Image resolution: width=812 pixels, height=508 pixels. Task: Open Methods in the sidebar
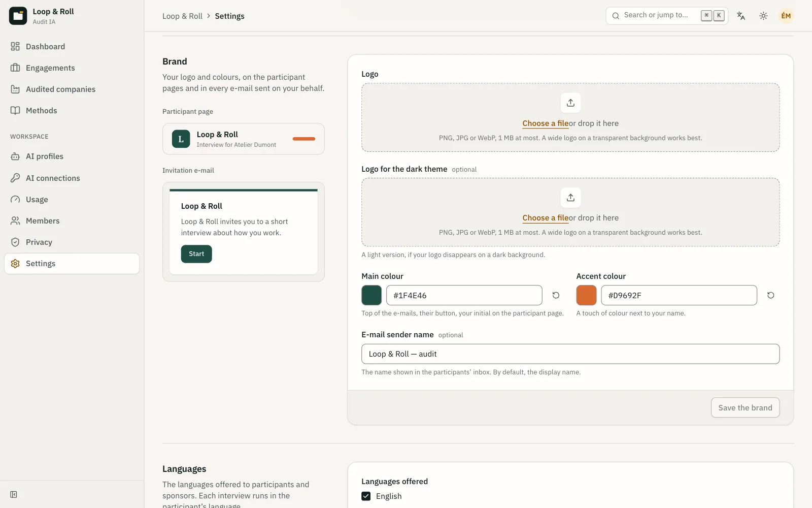pyautogui.click(x=72, y=111)
